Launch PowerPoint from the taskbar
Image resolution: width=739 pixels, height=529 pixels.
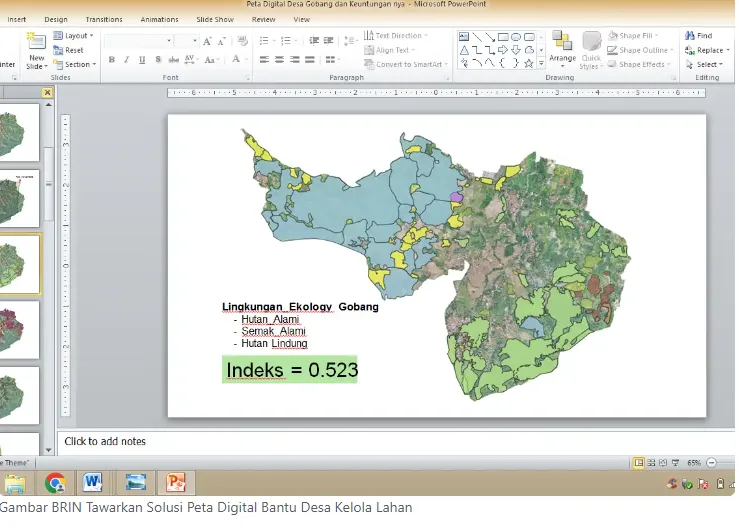(175, 482)
